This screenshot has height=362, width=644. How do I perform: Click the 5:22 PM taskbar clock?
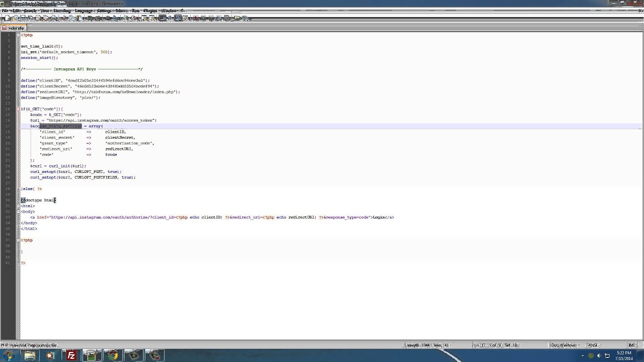(624, 353)
